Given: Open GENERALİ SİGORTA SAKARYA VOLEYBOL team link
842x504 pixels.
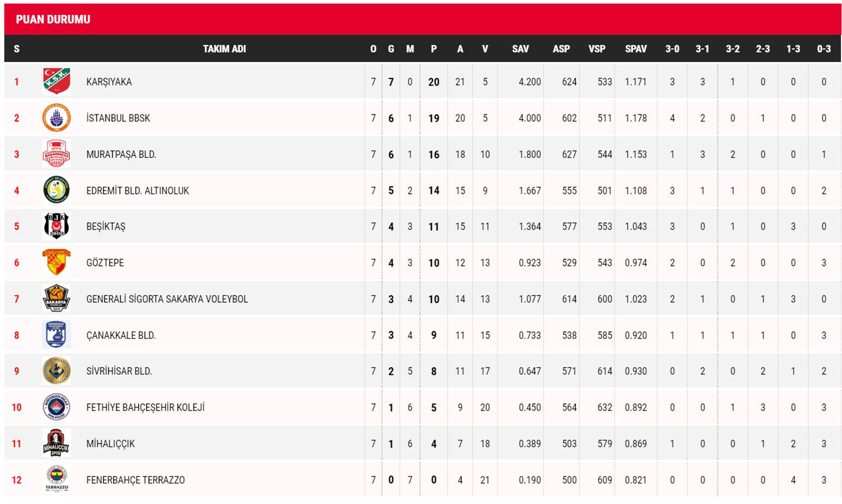Looking at the screenshot, I should 167,299.
